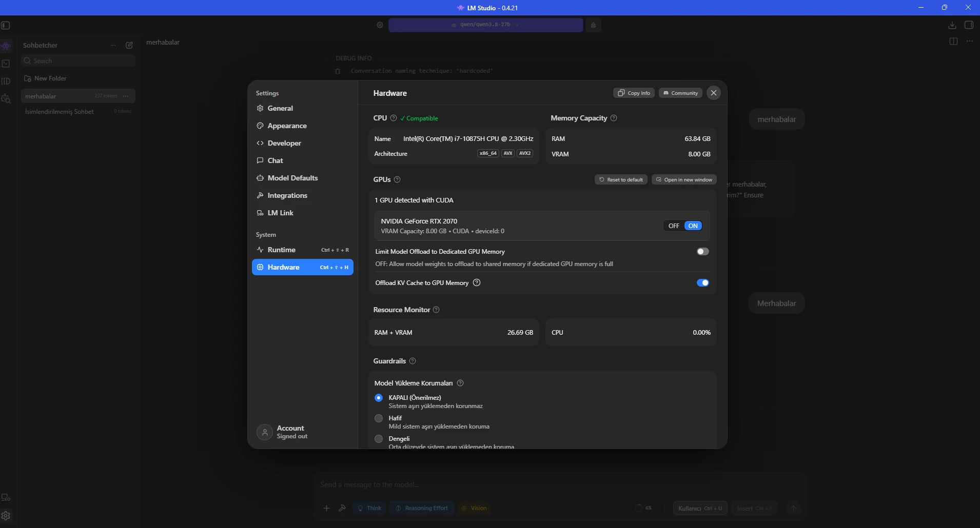The height and width of the screenshot is (528, 980).
Task: Open more options for merhabalar chat
Action: pyautogui.click(x=126, y=96)
